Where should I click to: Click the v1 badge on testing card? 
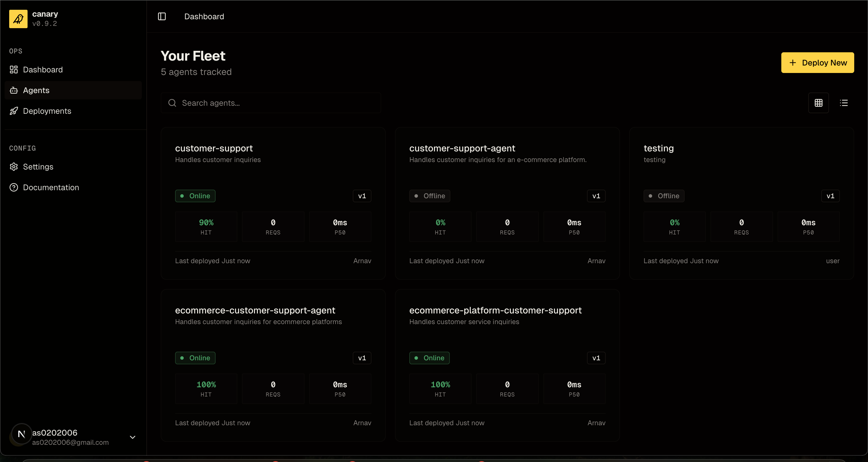830,196
